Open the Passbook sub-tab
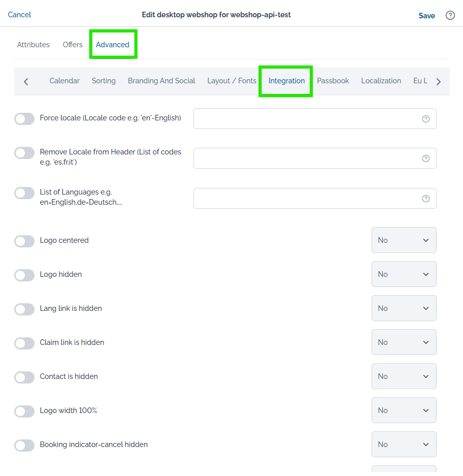The width and height of the screenshot is (463, 476). coord(333,81)
